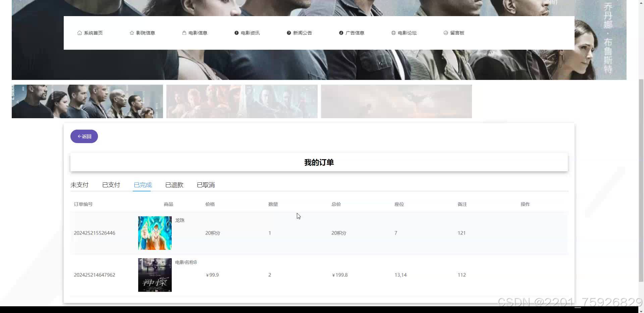
Task: Click the info icon beside 广告信息
Action: coord(341,33)
